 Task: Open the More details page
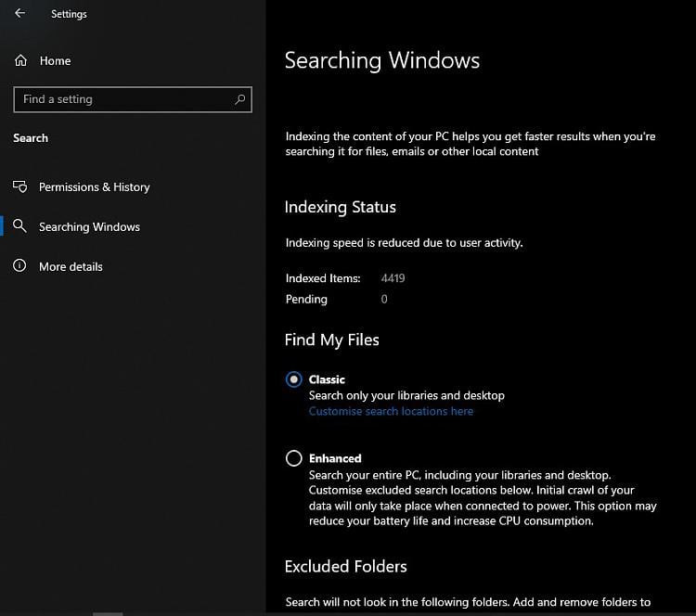click(71, 267)
